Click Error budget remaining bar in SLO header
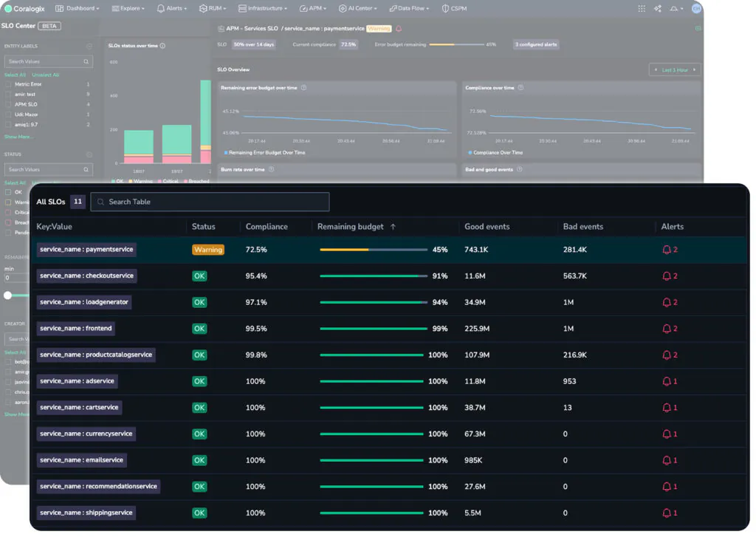 point(456,45)
